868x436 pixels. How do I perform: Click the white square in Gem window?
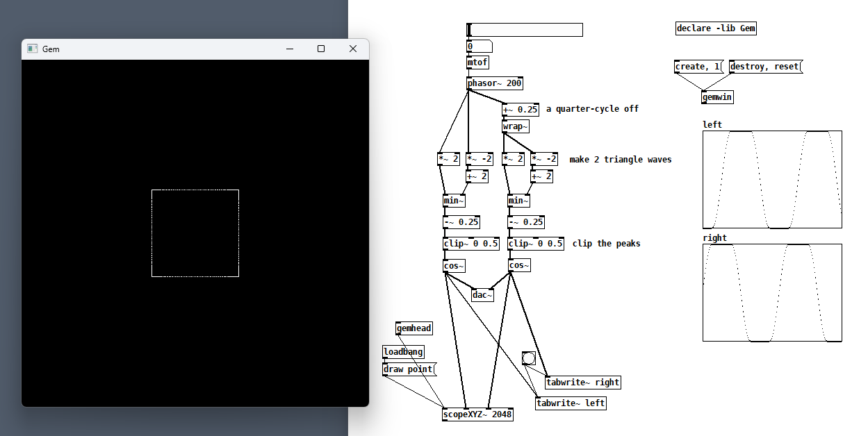(195, 233)
